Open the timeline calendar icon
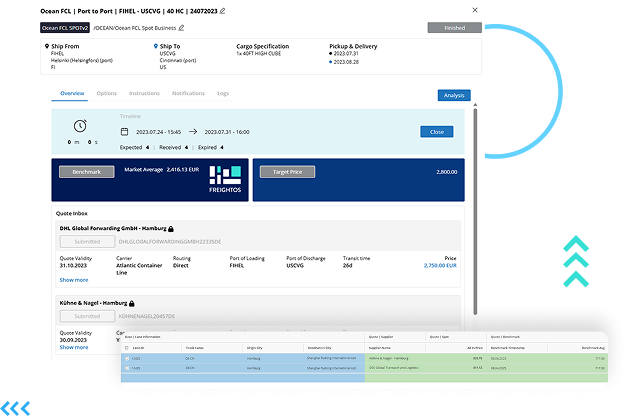 [125, 131]
